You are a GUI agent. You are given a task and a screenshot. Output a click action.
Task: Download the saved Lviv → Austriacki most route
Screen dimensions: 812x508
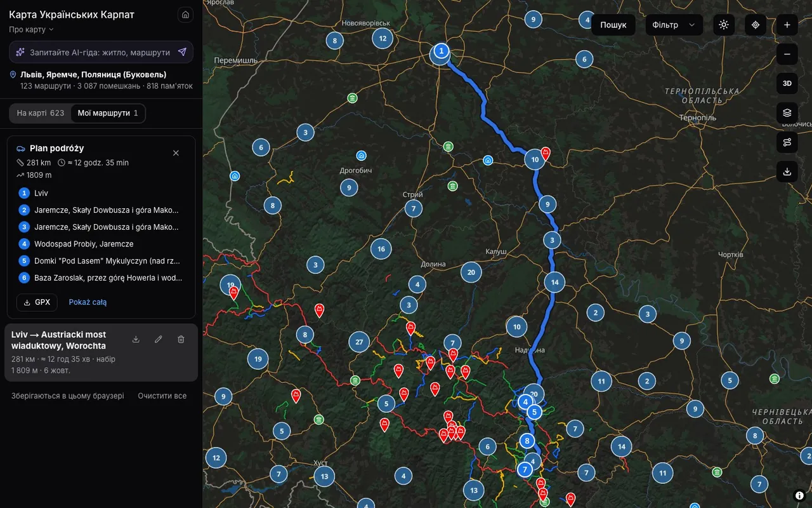(136, 340)
